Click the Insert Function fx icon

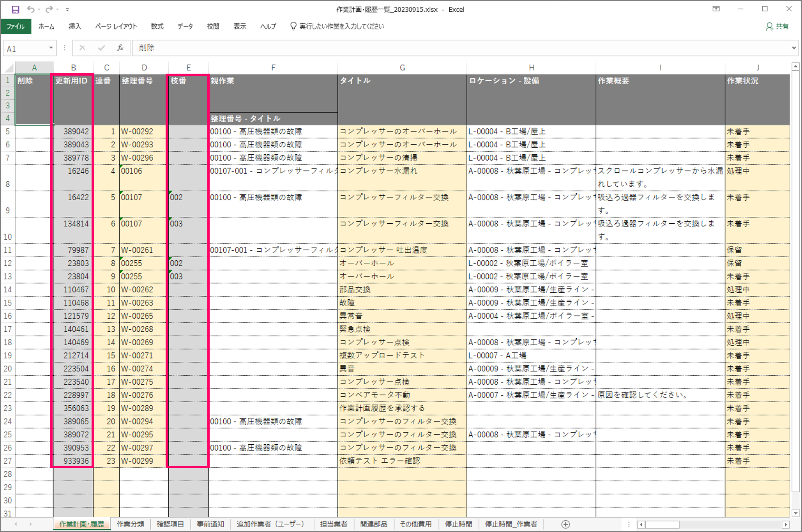pos(120,48)
